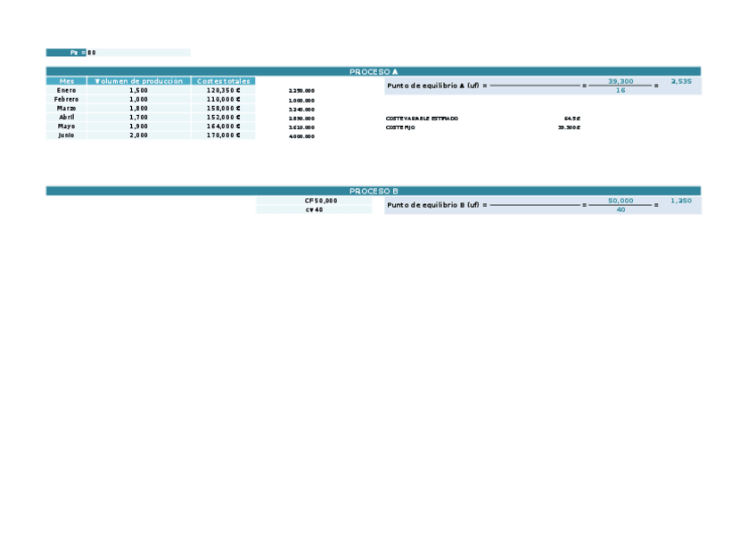756x534 pixels.
Task: Select the Junio total cost 170,000 € cell
Action: (x=224, y=135)
